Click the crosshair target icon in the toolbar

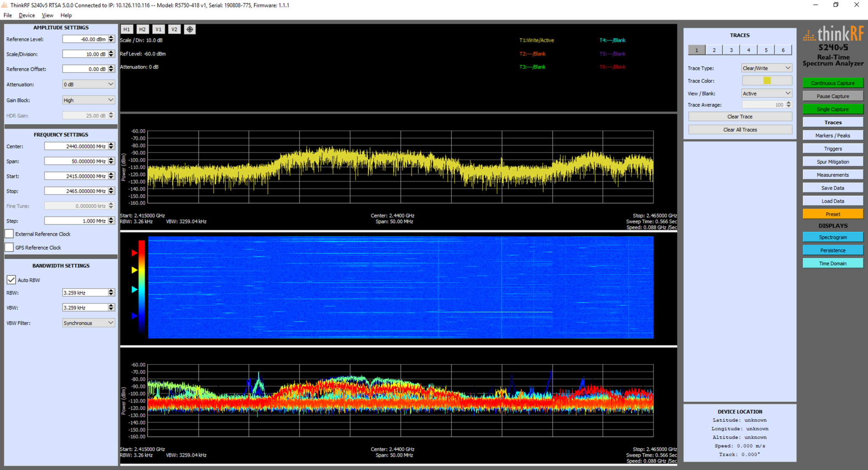(189, 29)
